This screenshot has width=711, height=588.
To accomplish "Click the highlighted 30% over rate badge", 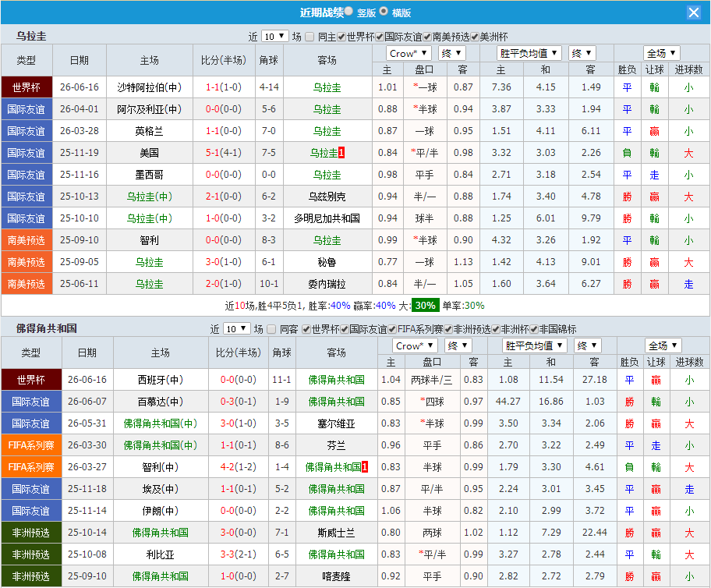I will point(426,306).
